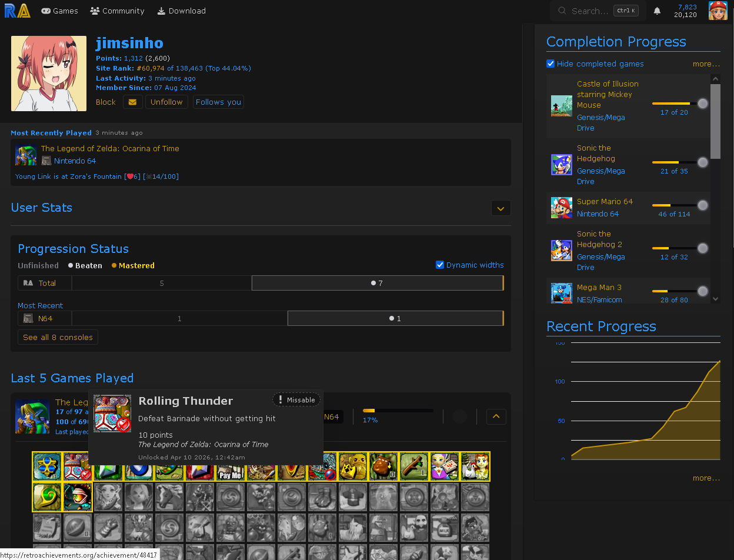Click the Mega Man 3 28 of 80 progress text

[674, 300]
